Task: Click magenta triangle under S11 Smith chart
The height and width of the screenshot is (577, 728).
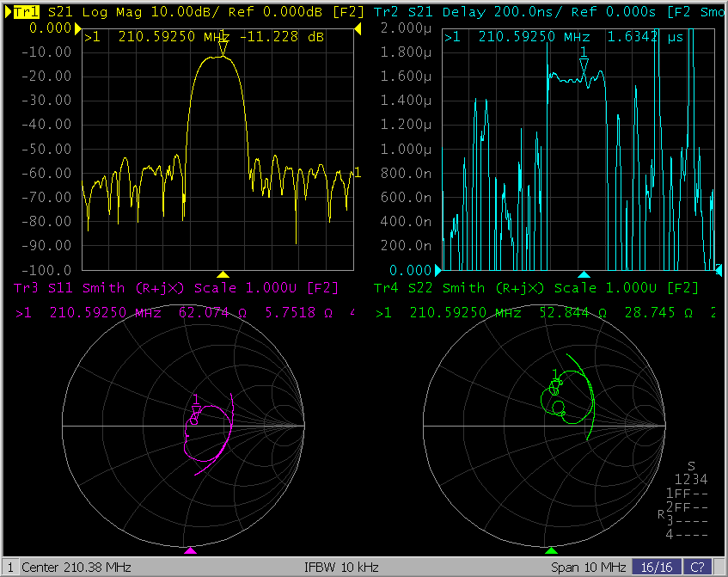Action: pyautogui.click(x=191, y=549)
